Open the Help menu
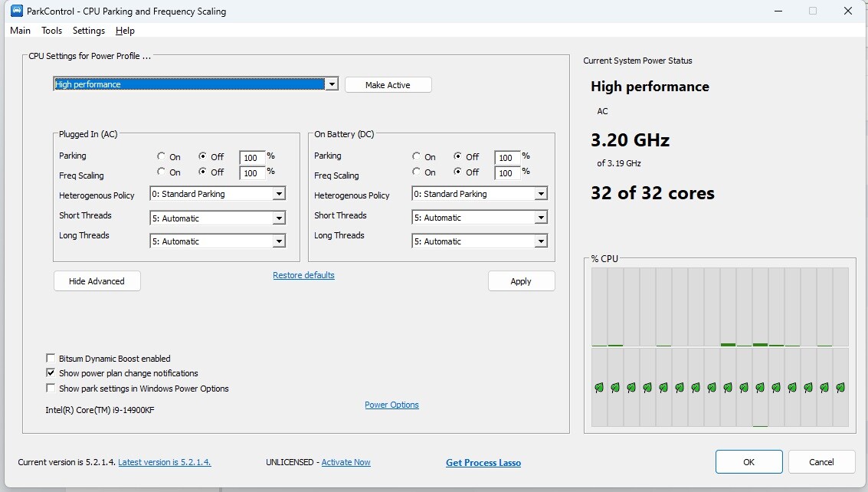Image resolution: width=868 pixels, height=492 pixels. tap(125, 31)
